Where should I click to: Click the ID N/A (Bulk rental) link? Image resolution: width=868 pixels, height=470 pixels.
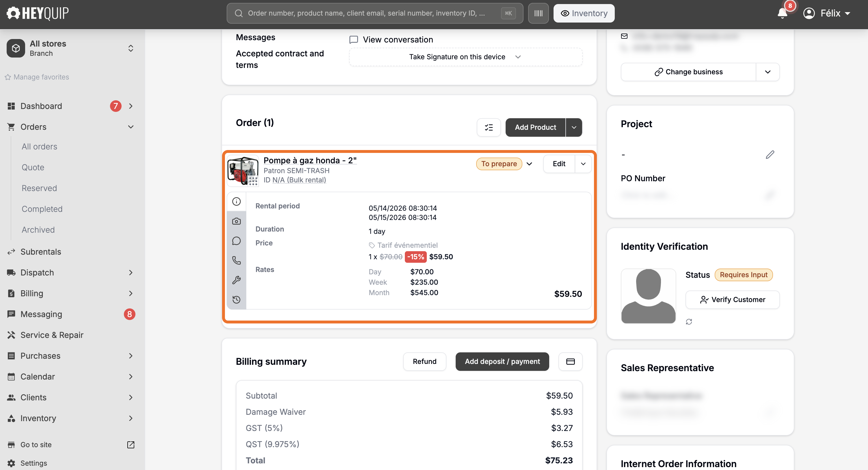299,180
